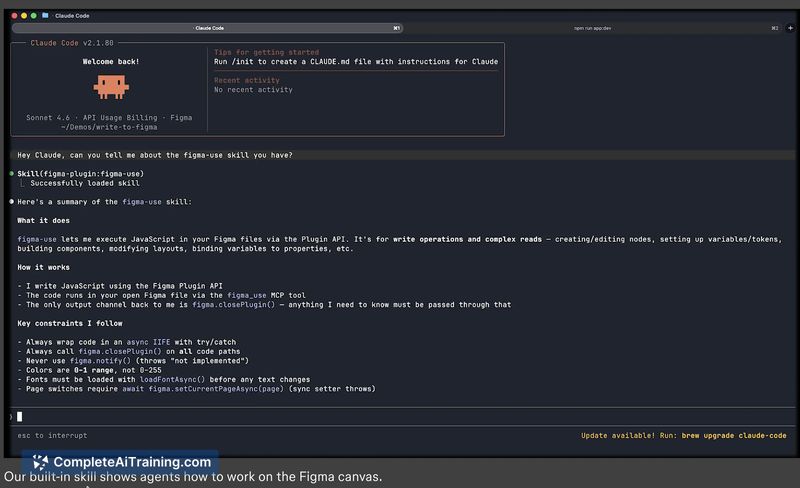This screenshot has width=800, height=488.
Task: Click 'Recent activity' heading
Action: (x=246, y=80)
